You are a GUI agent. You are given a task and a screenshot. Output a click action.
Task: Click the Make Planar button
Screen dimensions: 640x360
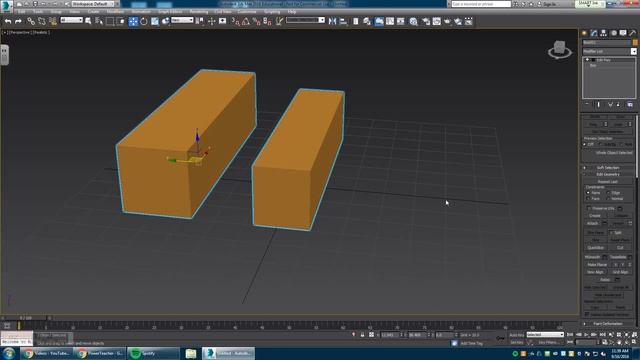(597, 265)
